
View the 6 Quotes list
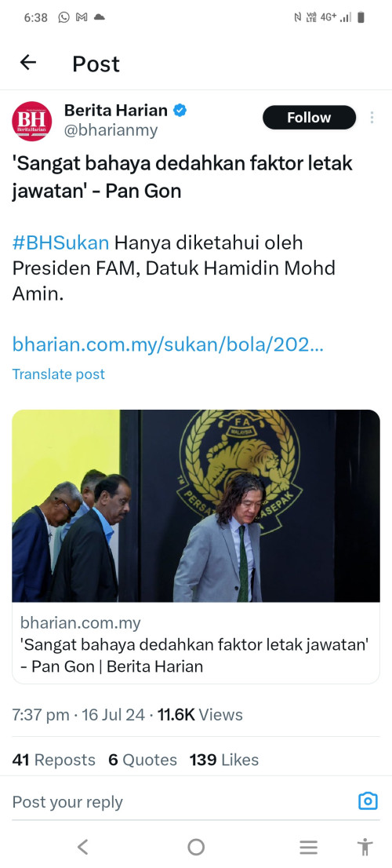[x=143, y=760]
